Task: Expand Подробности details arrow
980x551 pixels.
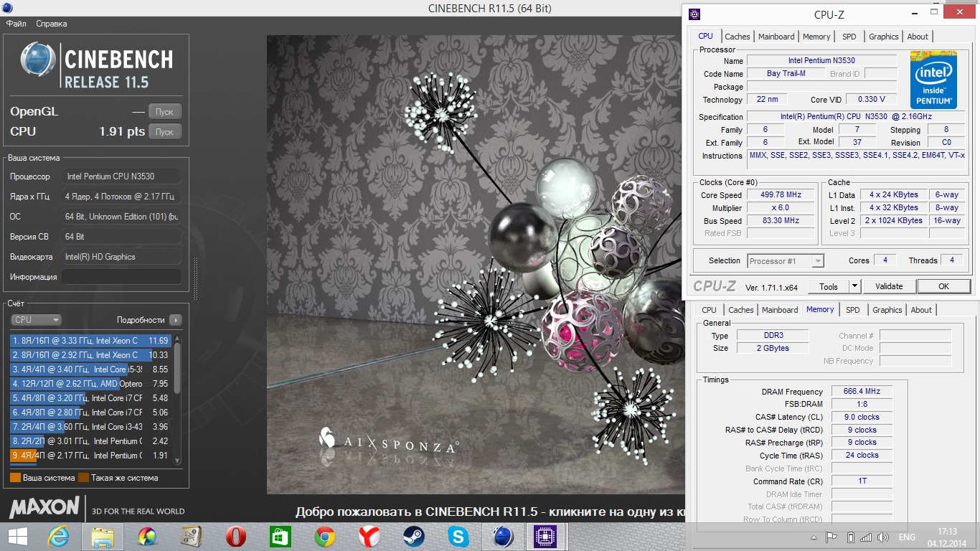Action: 176,320
